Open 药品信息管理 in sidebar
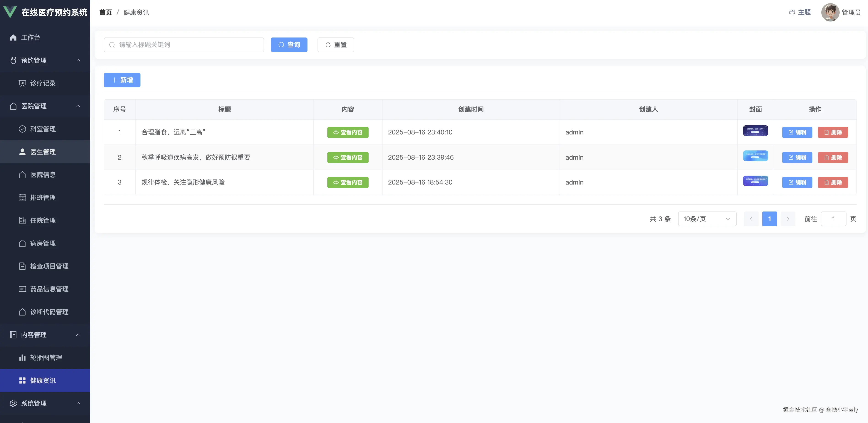The width and height of the screenshot is (868, 423). point(49,289)
